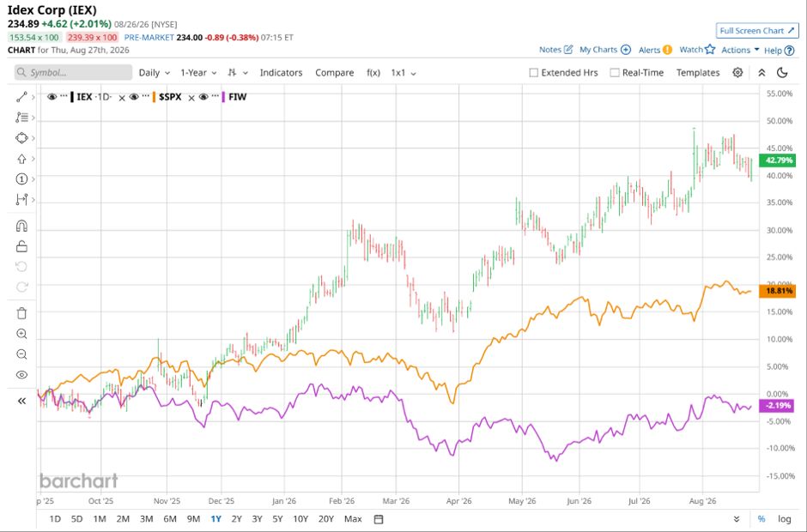Click the 18.81% $SPX value label
Image resolution: width=807 pixels, height=532 pixels.
point(778,291)
